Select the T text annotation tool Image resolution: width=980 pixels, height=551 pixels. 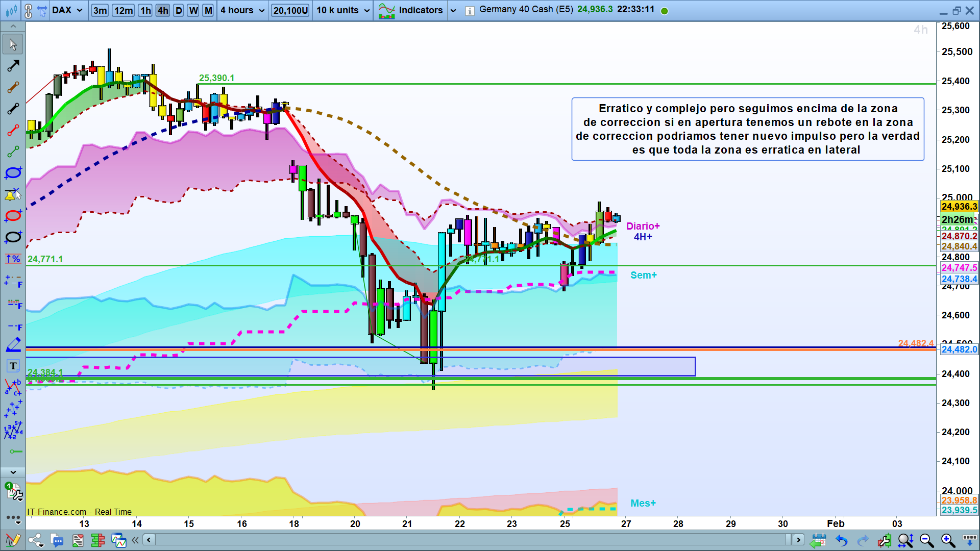point(13,366)
